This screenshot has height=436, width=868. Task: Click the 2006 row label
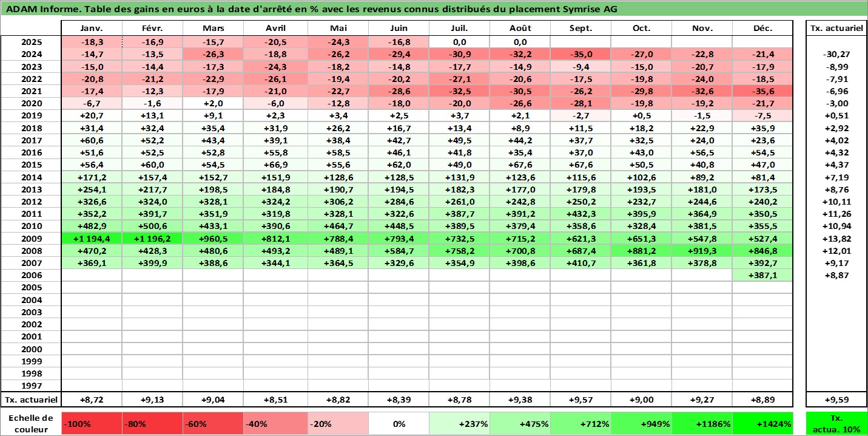pyautogui.click(x=31, y=275)
